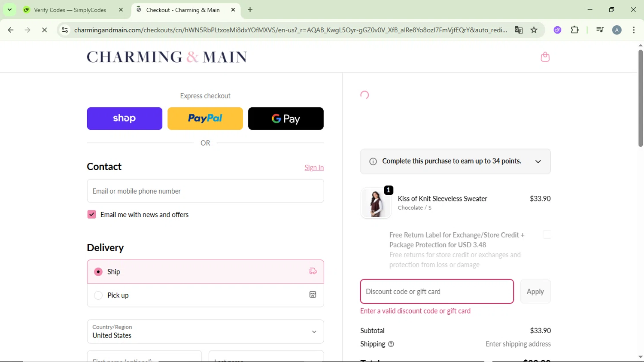Viewport: 644px width, 362px height.
Task: Open the tab search dropdown arrow
Action: click(9, 9)
